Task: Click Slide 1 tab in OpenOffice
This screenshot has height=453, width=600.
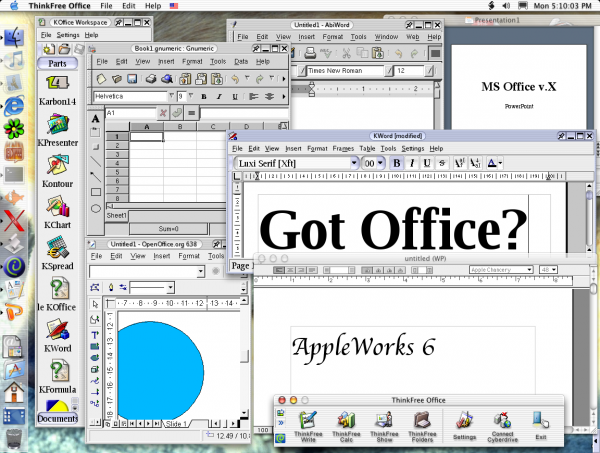Action: pyautogui.click(x=176, y=424)
